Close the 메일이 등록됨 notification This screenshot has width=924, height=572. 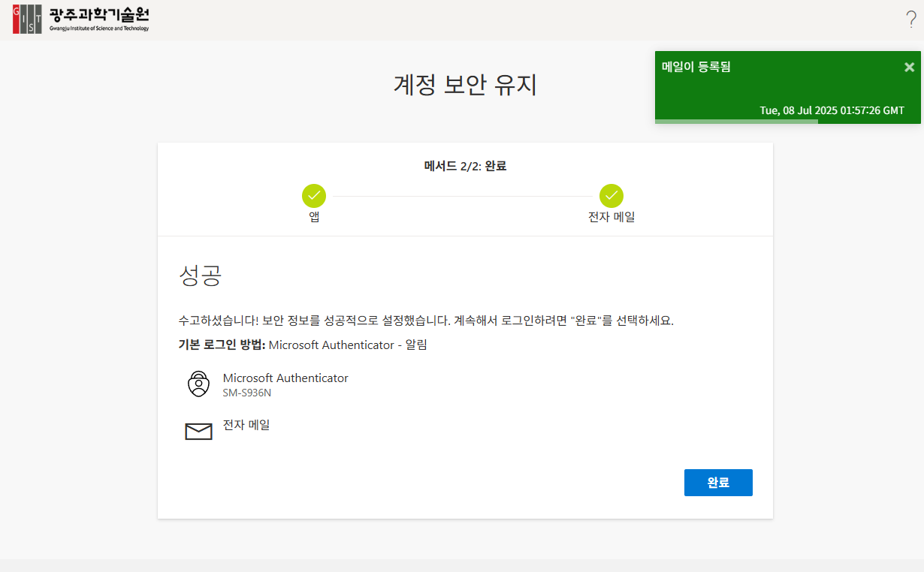pyautogui.click(x=909, y=67)
